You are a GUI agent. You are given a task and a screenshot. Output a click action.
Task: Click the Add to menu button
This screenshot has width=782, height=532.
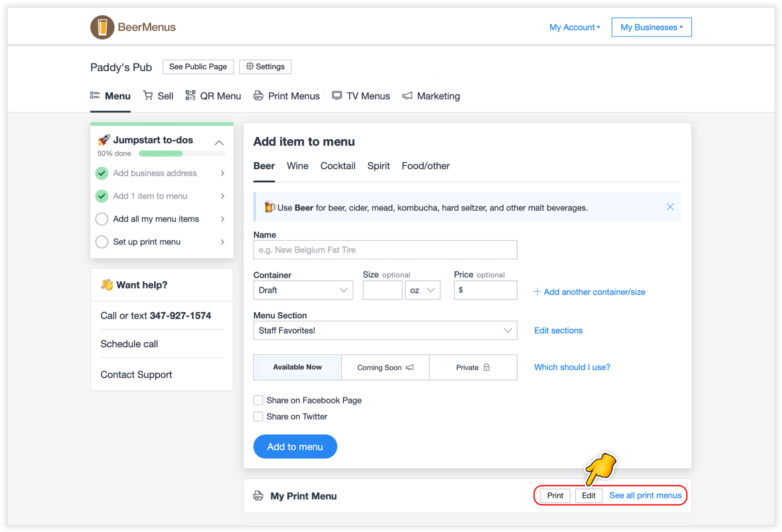295,446
